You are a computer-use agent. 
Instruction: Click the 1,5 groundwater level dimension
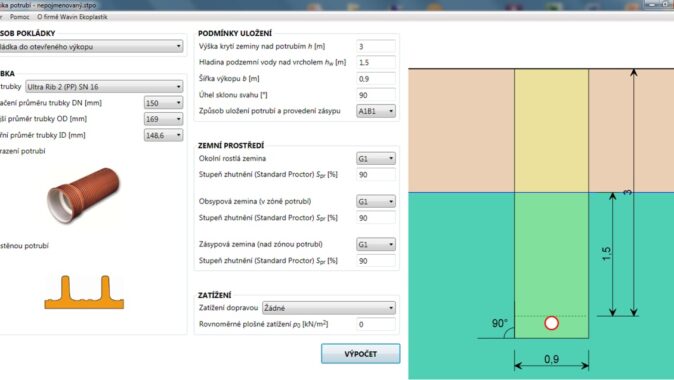[607, 254]
